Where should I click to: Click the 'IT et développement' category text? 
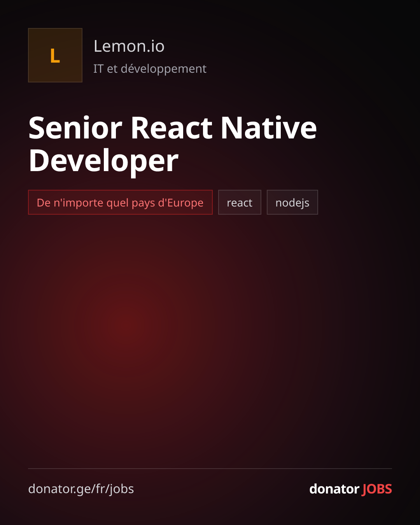click(x=150, y=69)
